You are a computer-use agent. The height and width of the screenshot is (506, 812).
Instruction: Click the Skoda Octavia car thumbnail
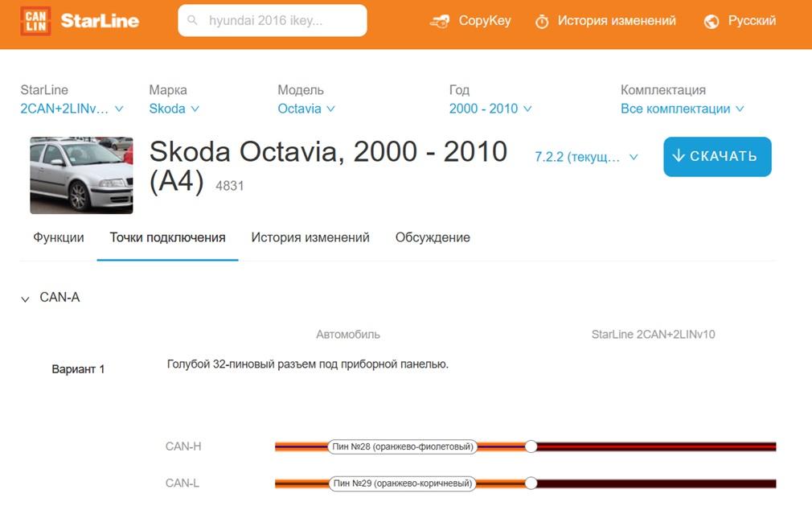[81, 175]
